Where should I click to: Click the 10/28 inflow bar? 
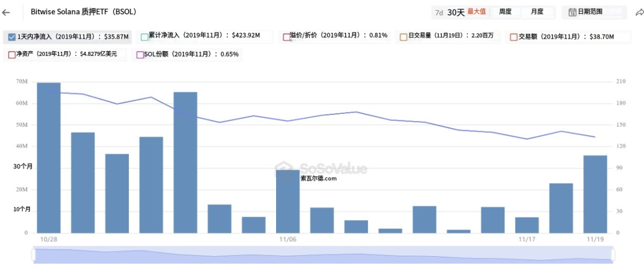pyautogui.click(x=48, y=158)
